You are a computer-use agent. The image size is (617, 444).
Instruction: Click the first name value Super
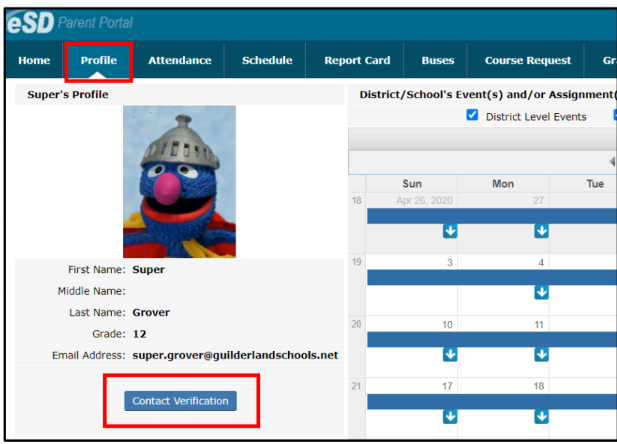click(148, 270)
